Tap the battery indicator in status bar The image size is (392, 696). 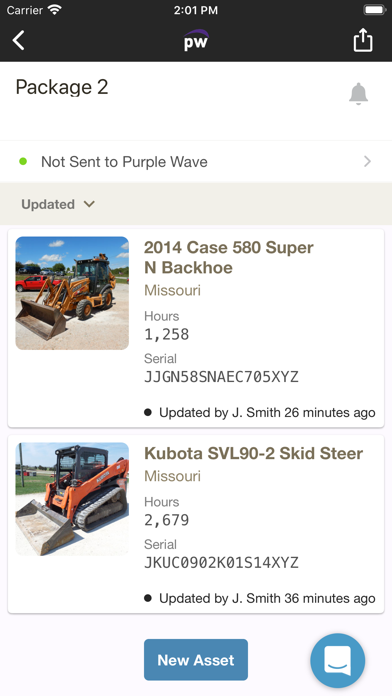374,10
